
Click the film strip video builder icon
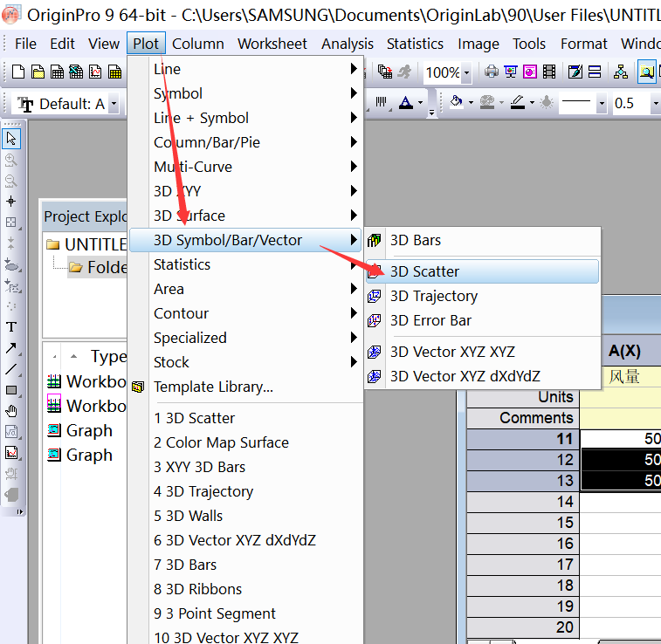coord(549,72)
